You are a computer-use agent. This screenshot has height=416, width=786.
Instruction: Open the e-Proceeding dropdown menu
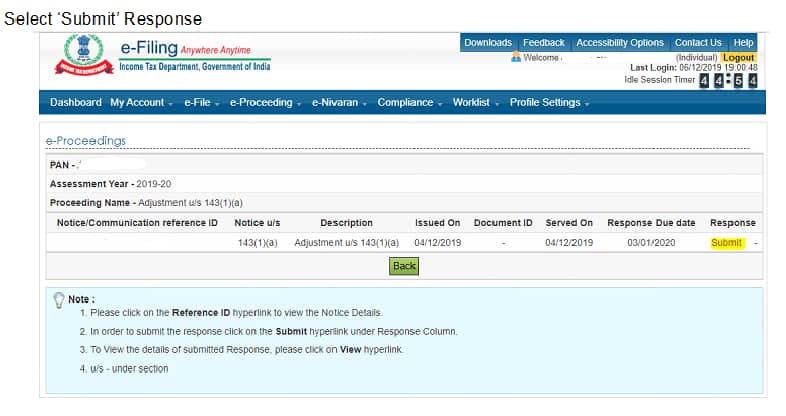[x=265, y=102]
